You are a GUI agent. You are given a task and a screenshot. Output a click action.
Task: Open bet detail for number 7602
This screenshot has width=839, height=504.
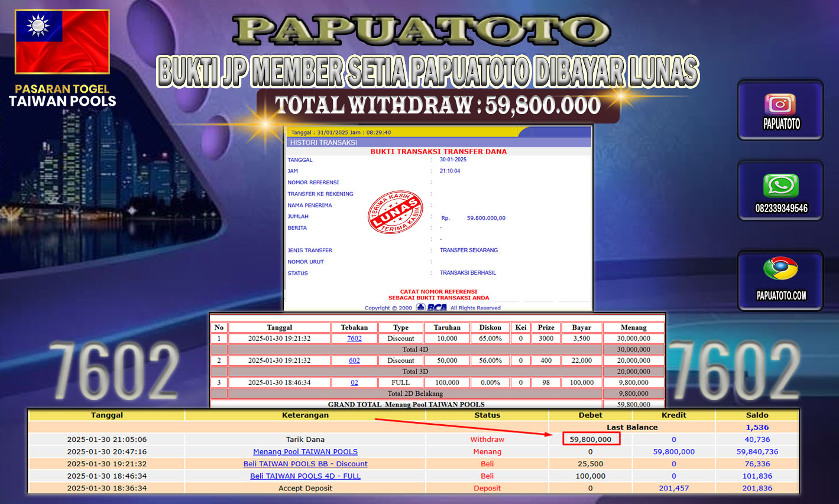pyautogui.click(x=354, y=338)
